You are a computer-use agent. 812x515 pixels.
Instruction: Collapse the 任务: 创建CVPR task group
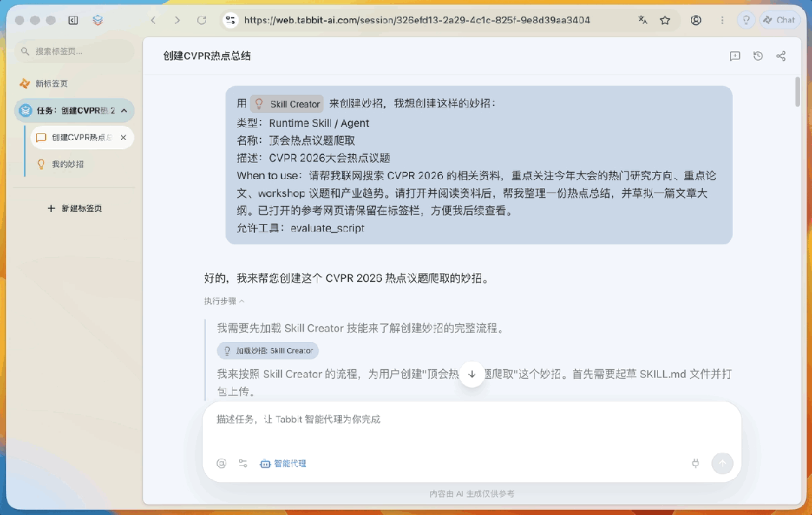pos(124,111)
